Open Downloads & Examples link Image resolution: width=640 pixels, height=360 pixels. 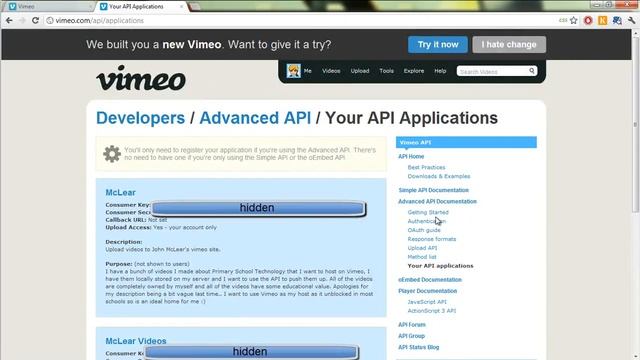coord(439,176)
